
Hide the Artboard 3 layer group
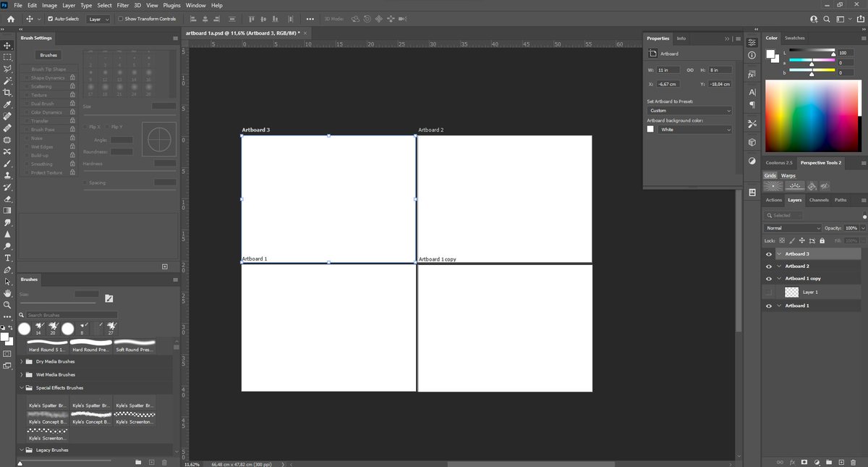pos(769,254)
